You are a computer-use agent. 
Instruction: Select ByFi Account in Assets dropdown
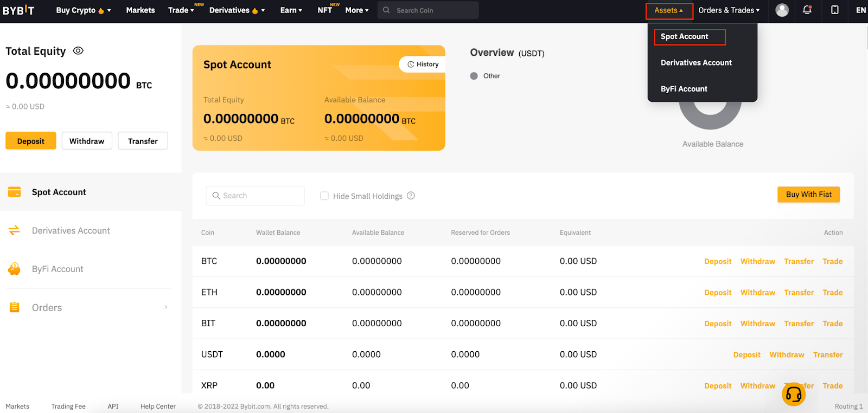tap(684, 89)
